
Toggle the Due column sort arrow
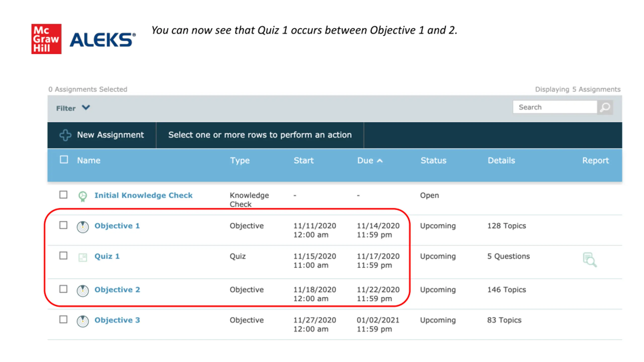coord(380,161)
